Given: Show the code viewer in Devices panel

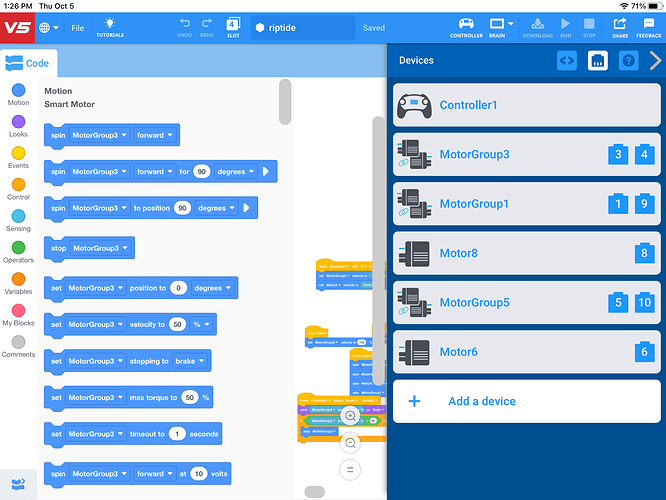Looking at the screenshot, I should [567, 61].
